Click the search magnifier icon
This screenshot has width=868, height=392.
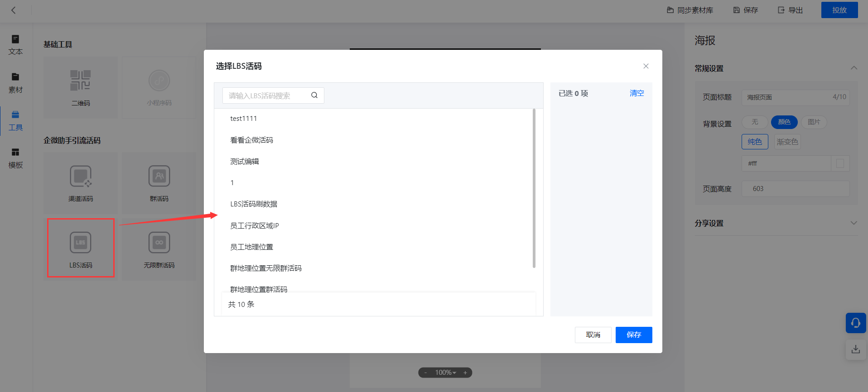[314, 96]
